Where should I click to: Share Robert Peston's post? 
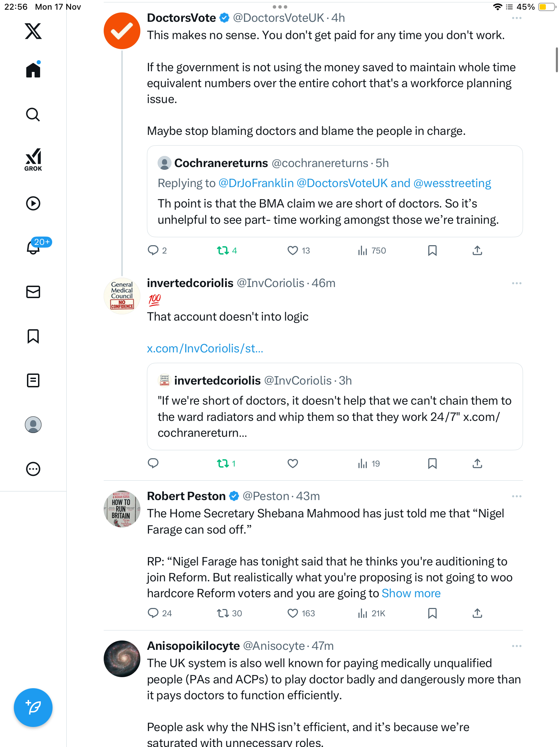477,613
